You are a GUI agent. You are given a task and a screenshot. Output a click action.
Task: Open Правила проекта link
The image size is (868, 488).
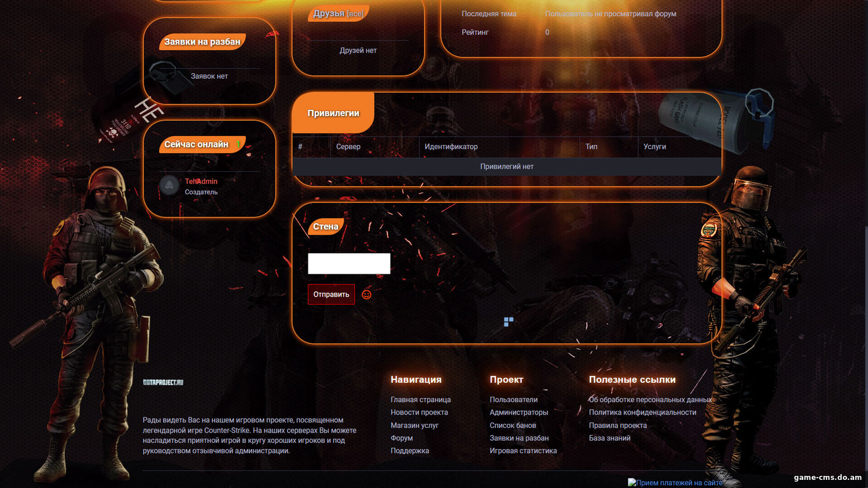pyautogui.click(x=617, y=425)
